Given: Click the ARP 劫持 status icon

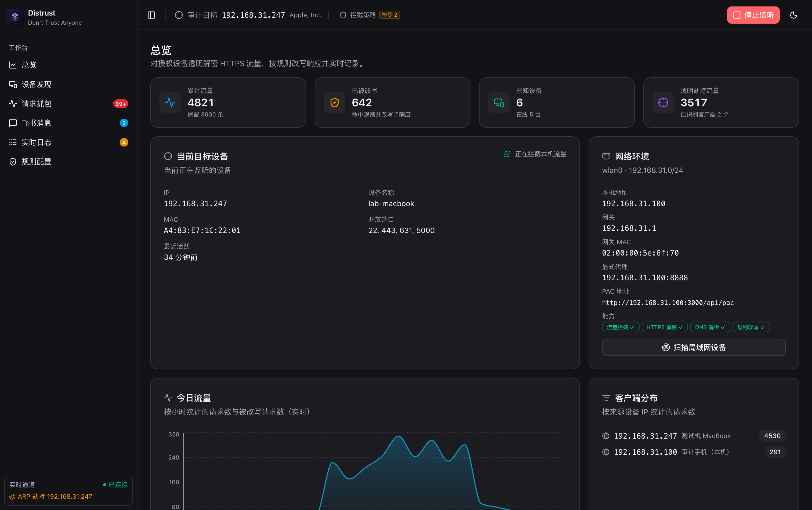Looking at the screenshot, I should pos(12,497).
